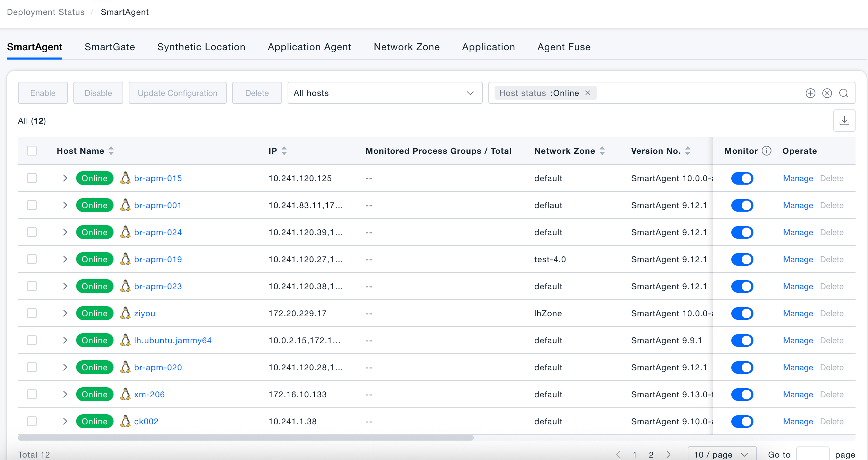
Task: Check the select-all header checkbox
Action: 32,151
